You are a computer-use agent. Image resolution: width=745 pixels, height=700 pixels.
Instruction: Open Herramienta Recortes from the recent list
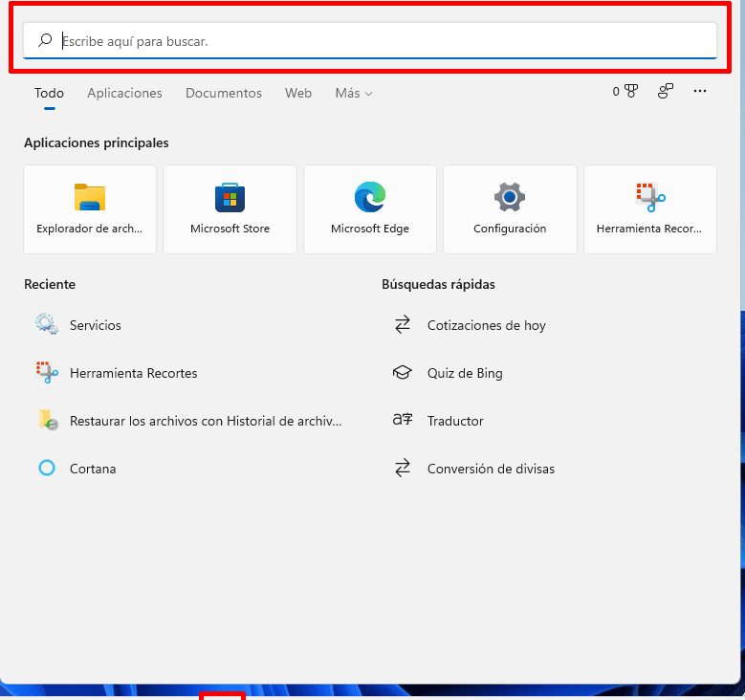pyautogui.click(x=134, y=374)
